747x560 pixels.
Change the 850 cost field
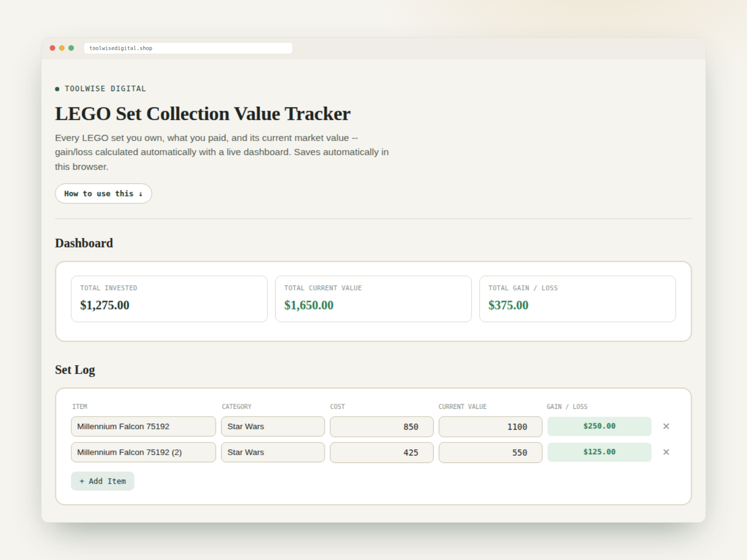point(382,426)
